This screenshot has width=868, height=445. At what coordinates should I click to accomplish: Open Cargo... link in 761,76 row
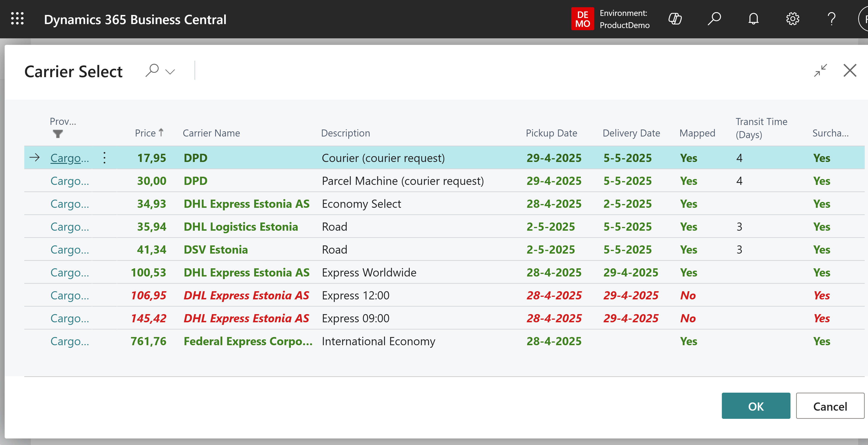70,341
